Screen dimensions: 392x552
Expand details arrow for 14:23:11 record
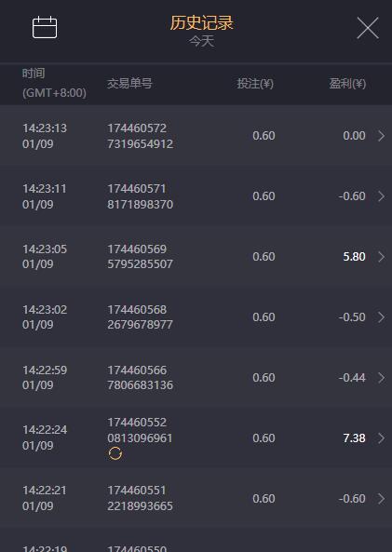point(381,196)
